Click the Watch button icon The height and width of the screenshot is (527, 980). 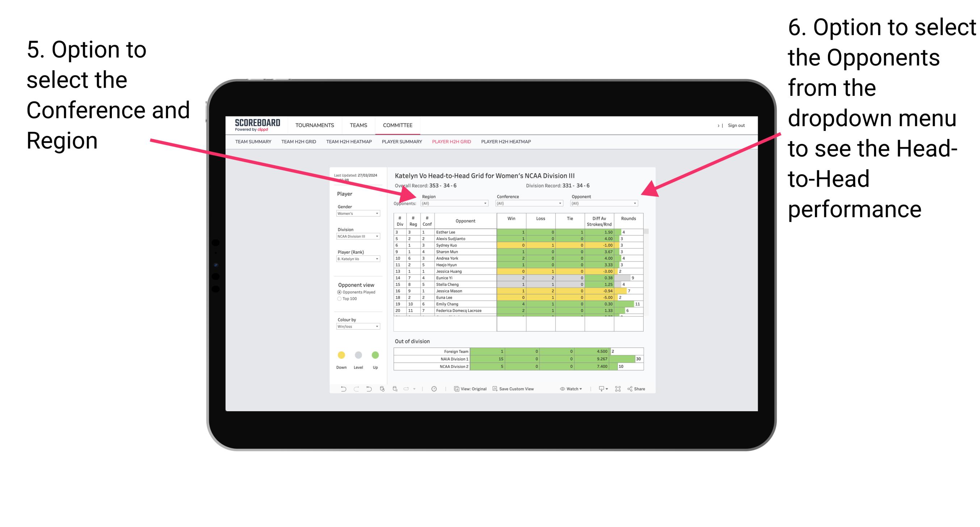(560, 390)
